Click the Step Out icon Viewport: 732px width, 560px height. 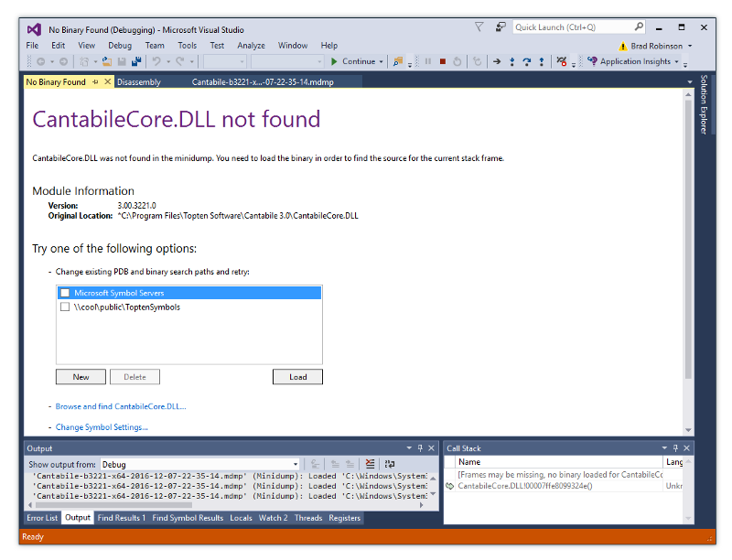click(x=542, y=61)
